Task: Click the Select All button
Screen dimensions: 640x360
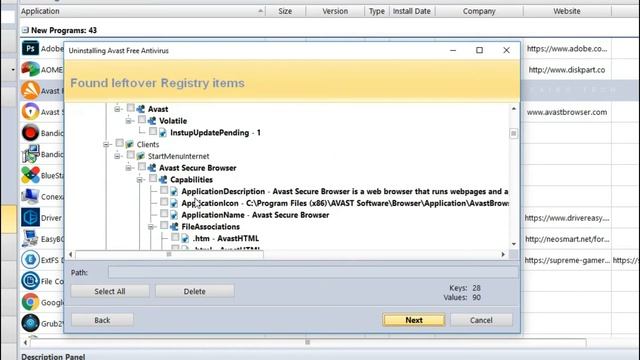Action: coord(110,291)
